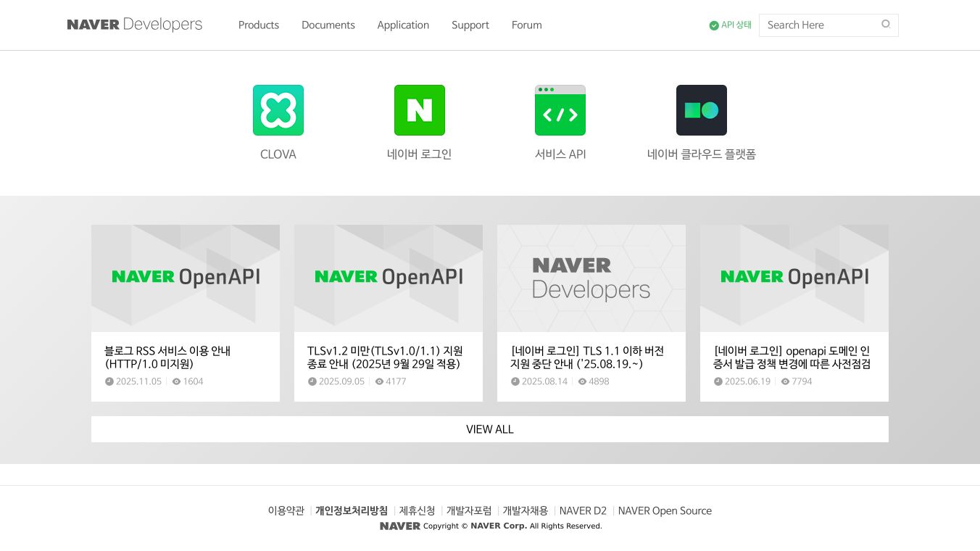Open the Support menu
Viewport: 980px width, 551px height.
(470, 25)
